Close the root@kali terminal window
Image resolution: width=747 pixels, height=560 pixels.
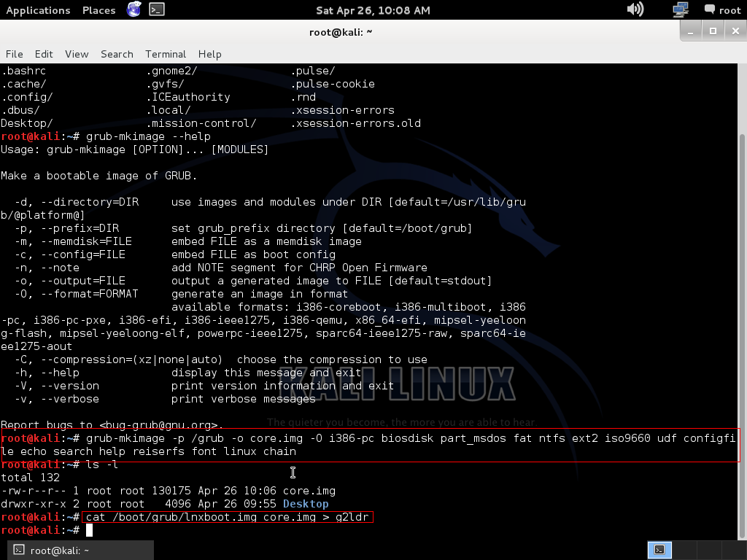tap(735, 31)
